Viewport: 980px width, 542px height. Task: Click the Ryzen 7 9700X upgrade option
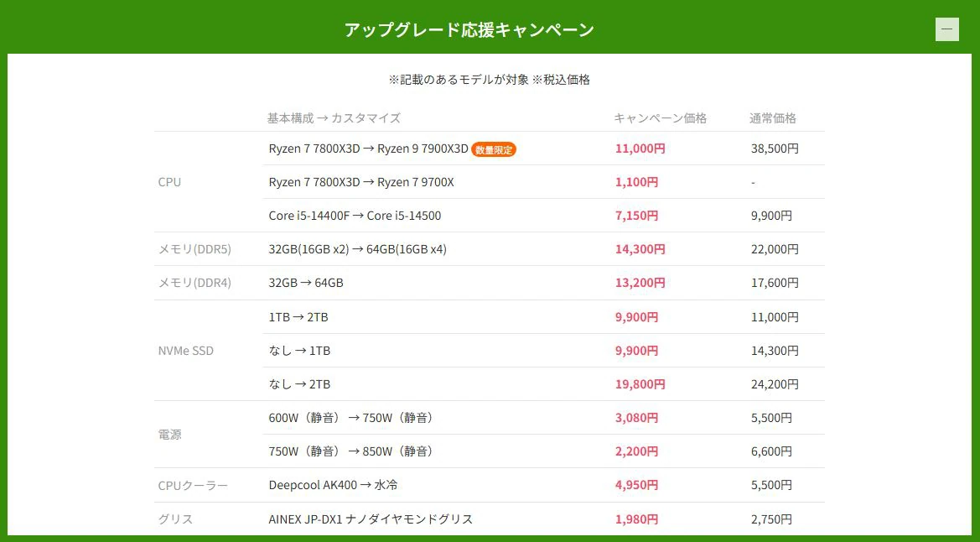point(360,182)
